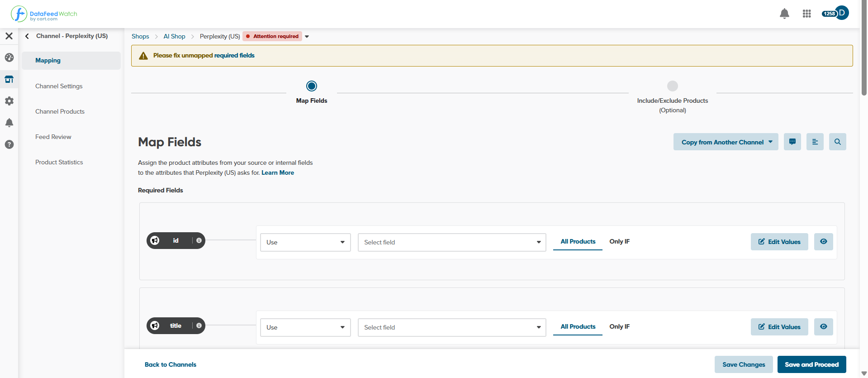Image resolution: width=868 pixels, height=378 pixels.
Task: Click the info icon on id field
Action: point(199,240)
